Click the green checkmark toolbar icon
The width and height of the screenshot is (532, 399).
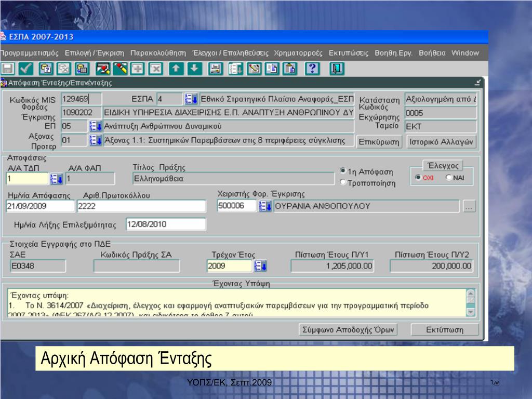click(26, 69)
